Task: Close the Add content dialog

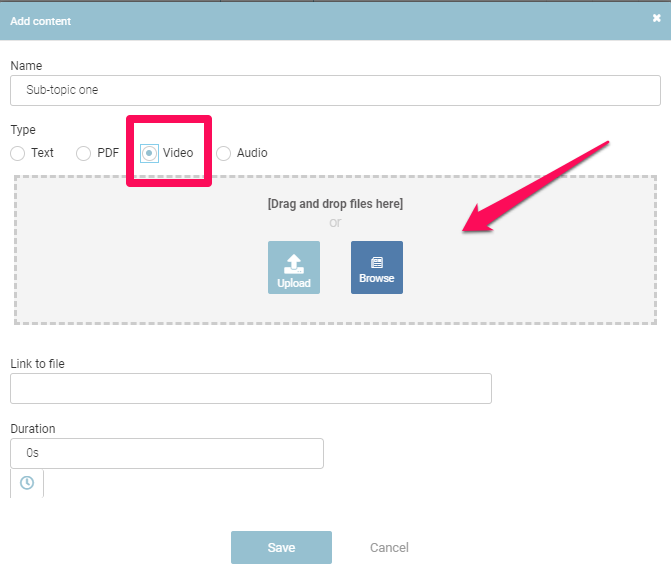Action: (657, 19)
